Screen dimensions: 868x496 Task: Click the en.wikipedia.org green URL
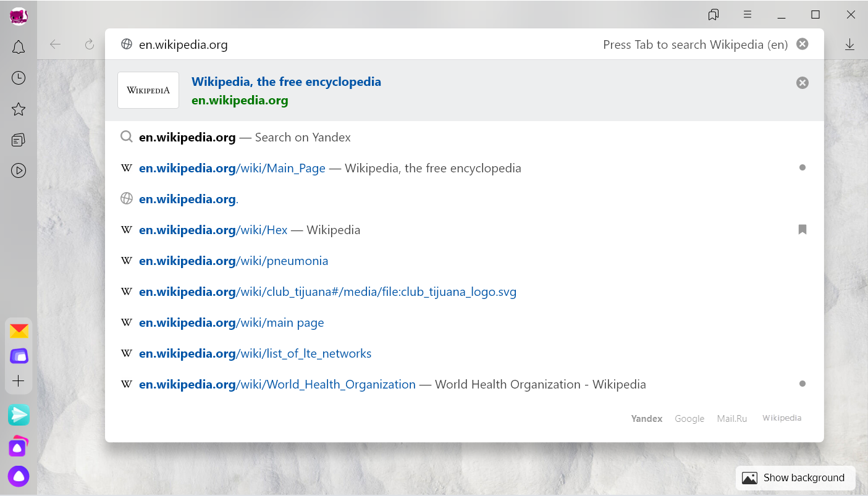240,100
